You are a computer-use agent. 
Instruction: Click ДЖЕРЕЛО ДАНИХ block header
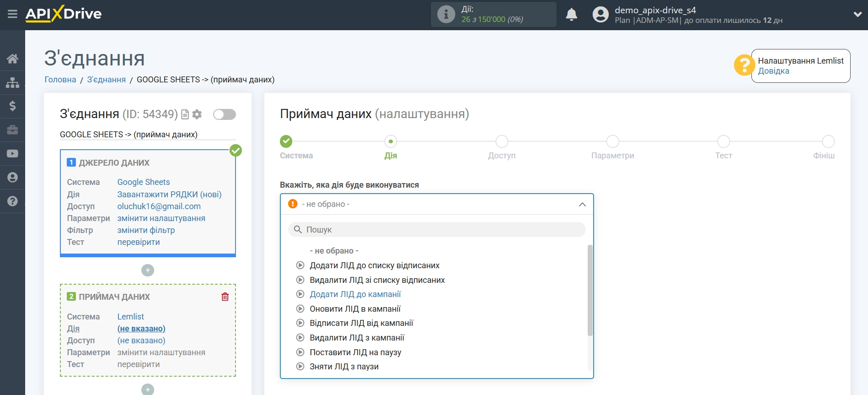[114, 163]
